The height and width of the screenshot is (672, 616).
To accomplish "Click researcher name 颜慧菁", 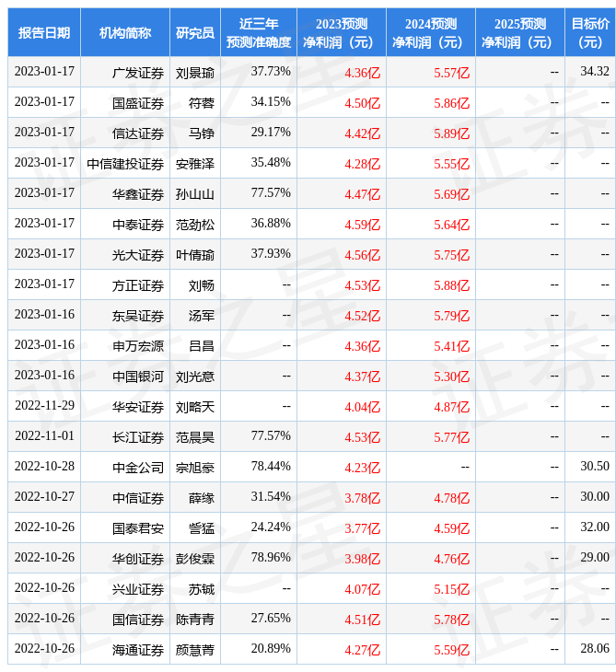I will click(195, 650).
